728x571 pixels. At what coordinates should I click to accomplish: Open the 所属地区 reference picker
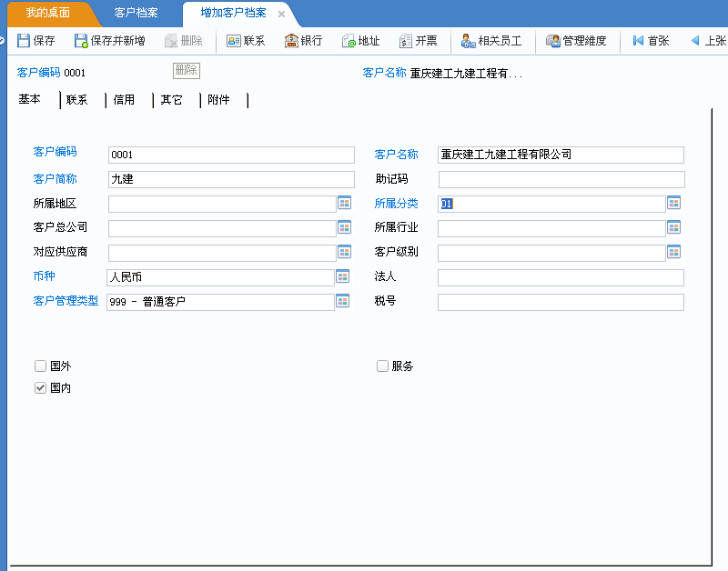coord(343,203)
